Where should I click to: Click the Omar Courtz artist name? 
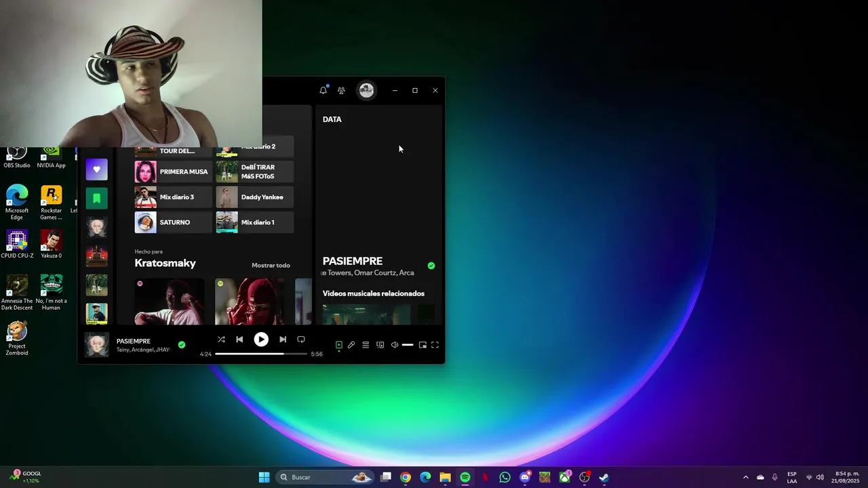click(374, 272)
